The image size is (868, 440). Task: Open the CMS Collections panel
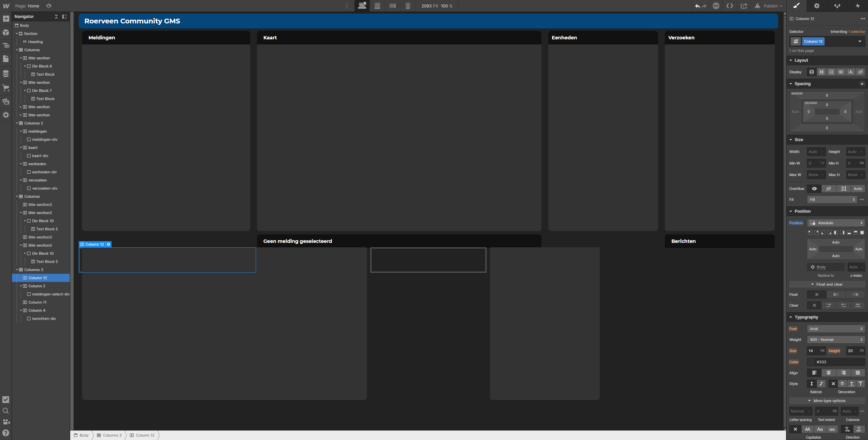pyautogui.click(x=6, y=73)
